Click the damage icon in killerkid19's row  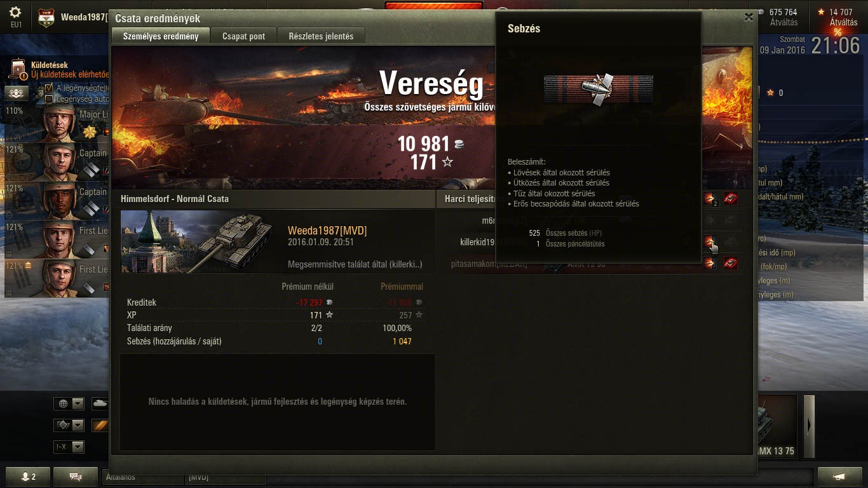pos(709,241)
